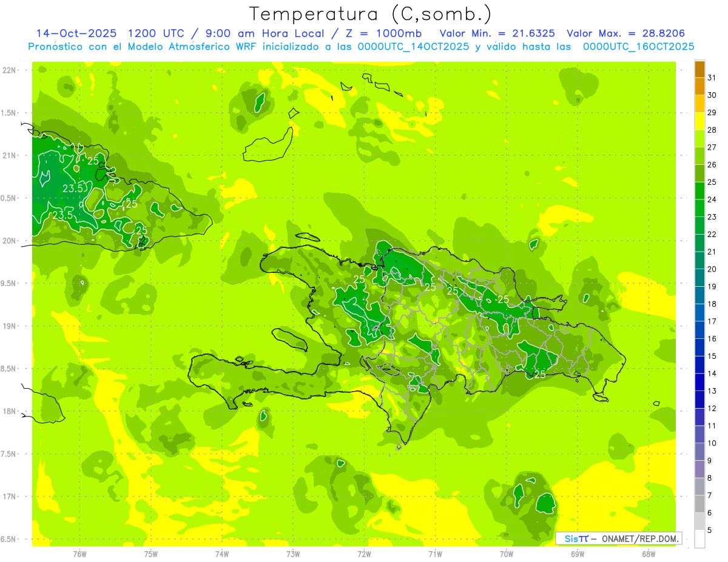Click the "19N" latitude axis label
The image size is (728, 562).
pos(10,326)
